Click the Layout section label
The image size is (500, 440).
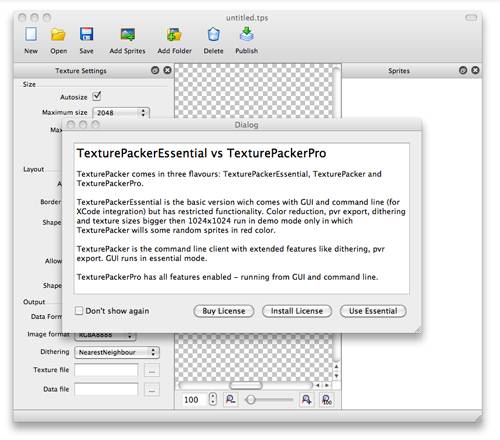(x=33, y=169)
